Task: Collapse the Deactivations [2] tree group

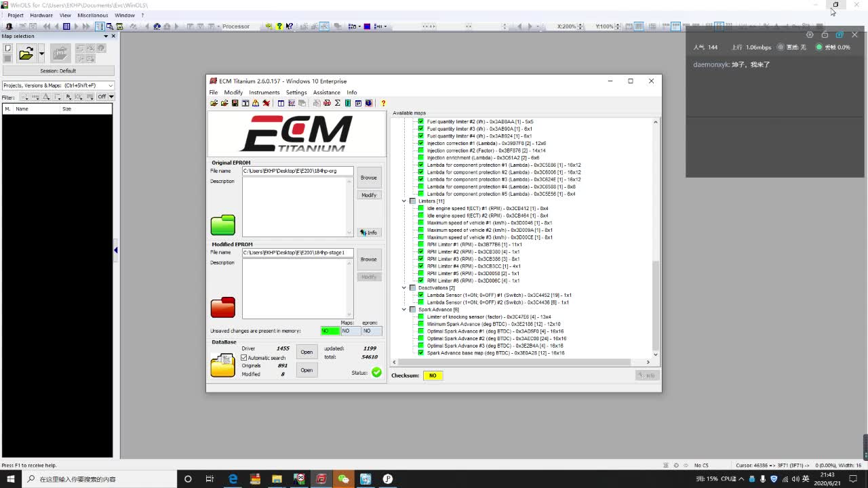Action: pos(404,288)
